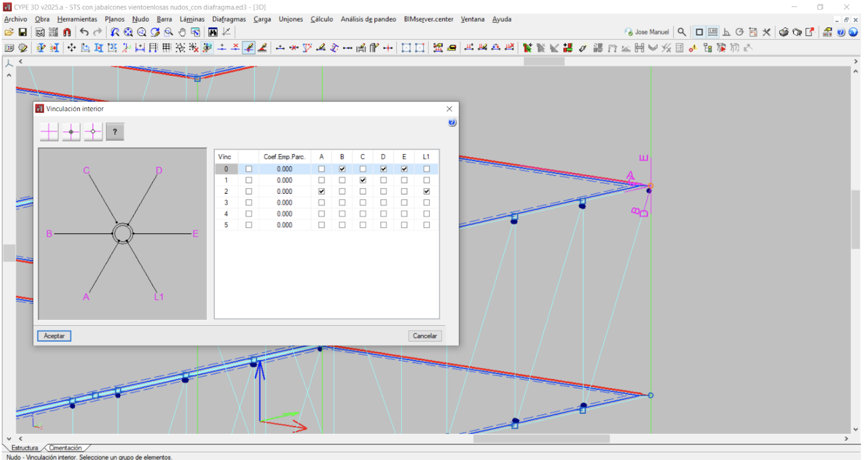Click the Cancelar button

425,336
